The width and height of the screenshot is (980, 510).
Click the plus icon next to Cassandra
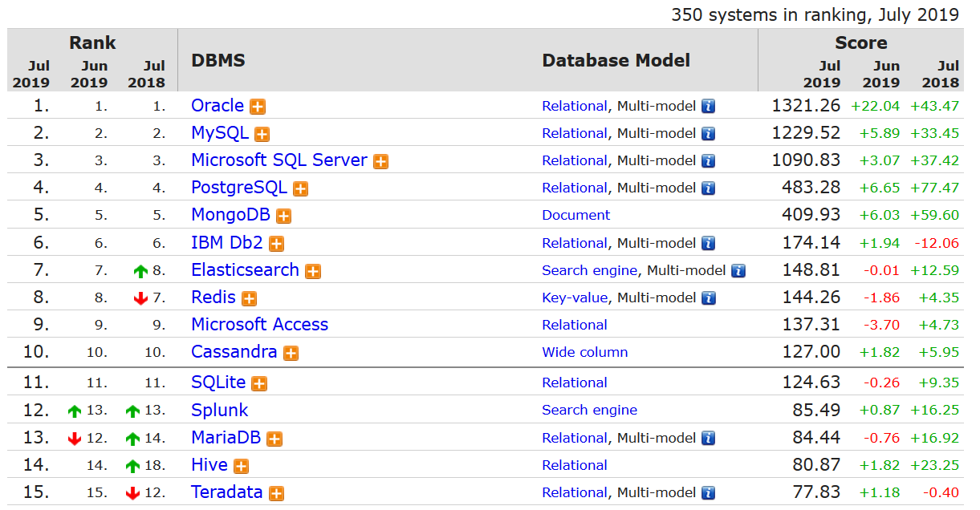point(291,353)
